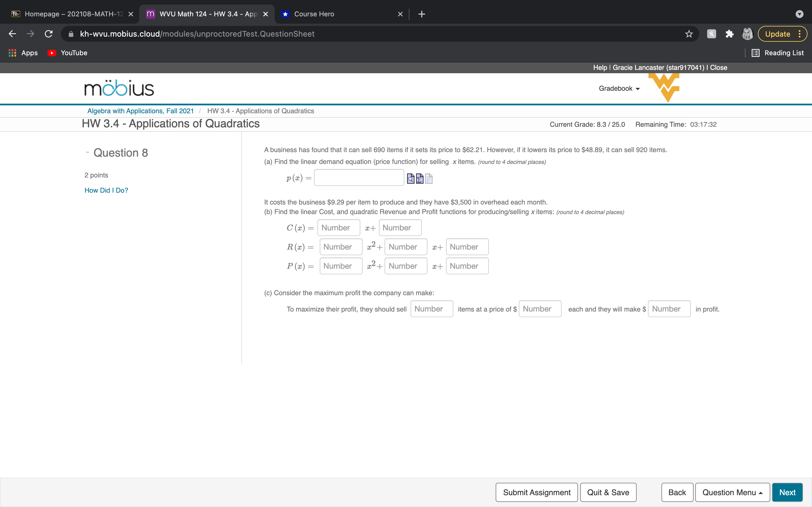Viewport: 812px width, 507px height.
Task: Open the 'How Did I Do?' link
Action: coord(106,190)
